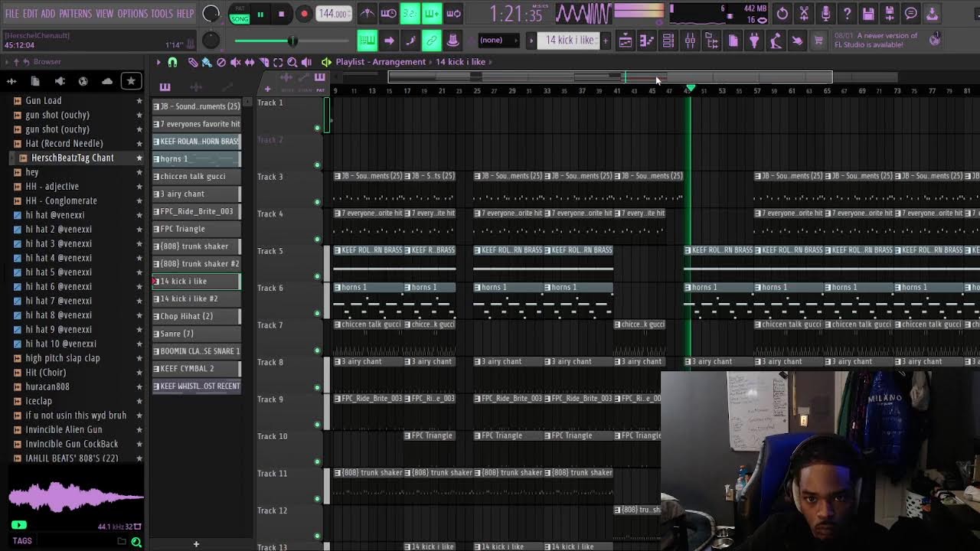Open the Favorites star tab in the browser
Viewport: 980px width, 551px height.
pyautogui.click(x=131, y=81)
